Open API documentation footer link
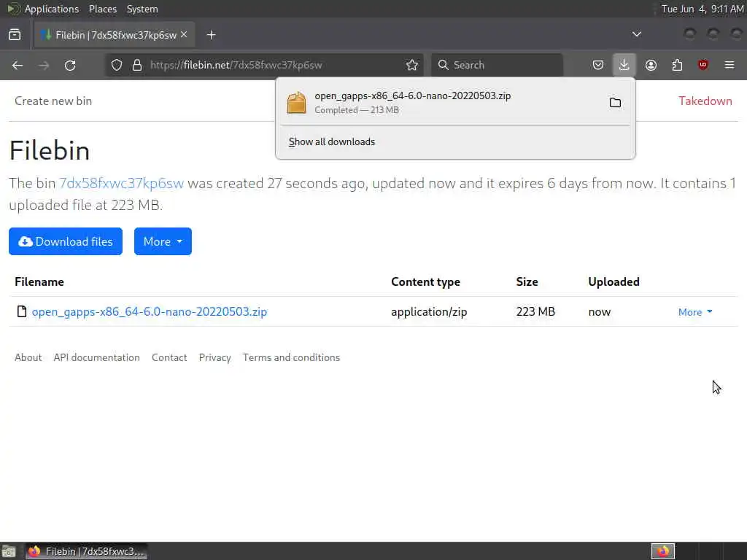747x560 pixels. tap(97, 357)
